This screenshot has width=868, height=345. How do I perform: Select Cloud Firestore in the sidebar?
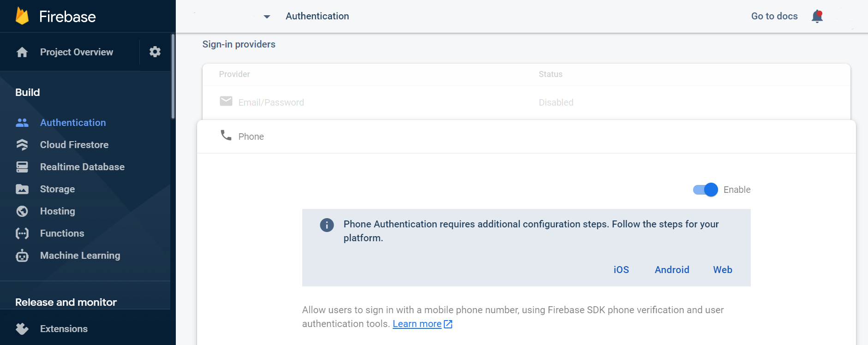point(74,145)
